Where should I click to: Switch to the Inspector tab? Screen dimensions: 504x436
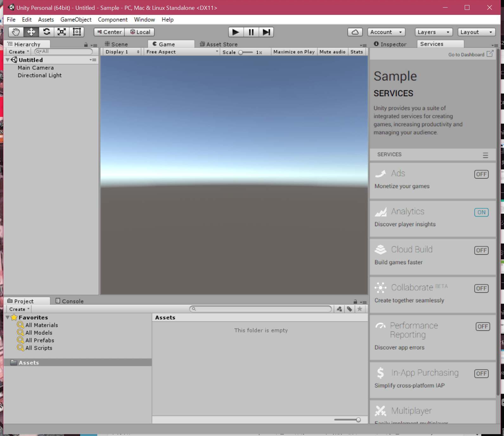coord(390,44)
